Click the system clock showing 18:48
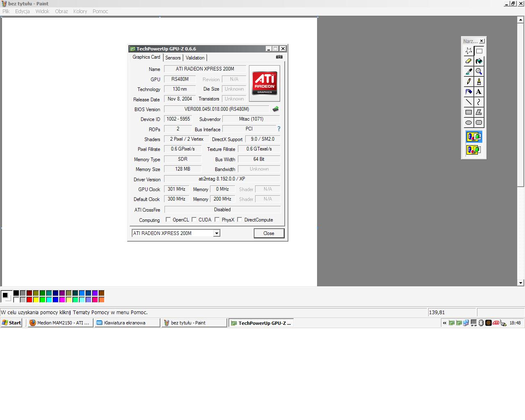Image resolution: width=525 pixels, height=420 pixels. coord(515,323)
